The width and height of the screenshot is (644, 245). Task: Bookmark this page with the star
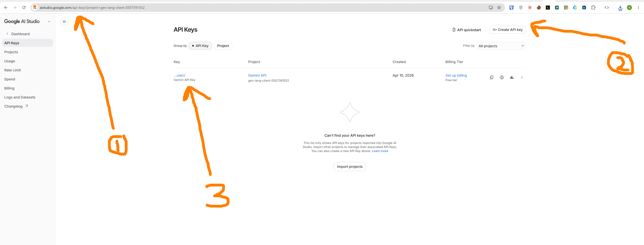coord(499,8)
